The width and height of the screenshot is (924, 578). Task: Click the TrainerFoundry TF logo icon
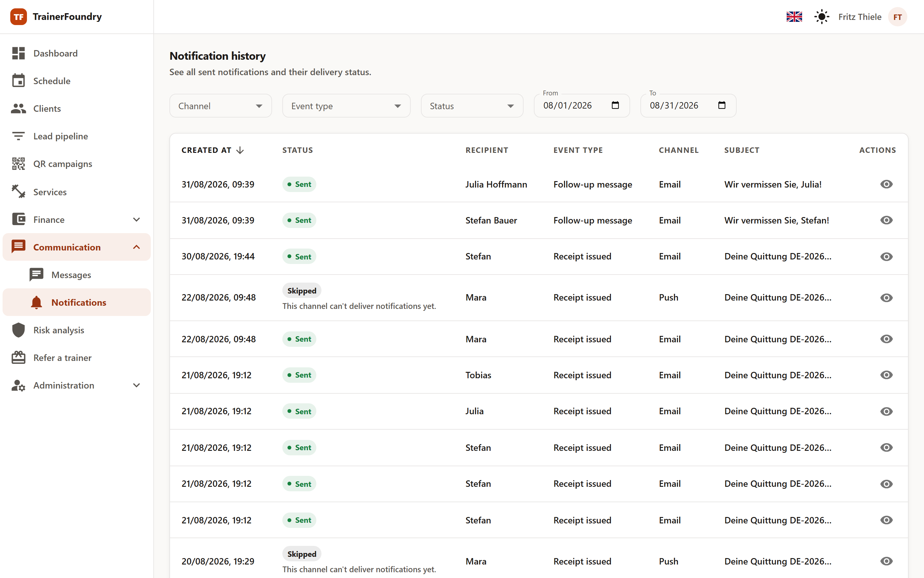point(18,17)
